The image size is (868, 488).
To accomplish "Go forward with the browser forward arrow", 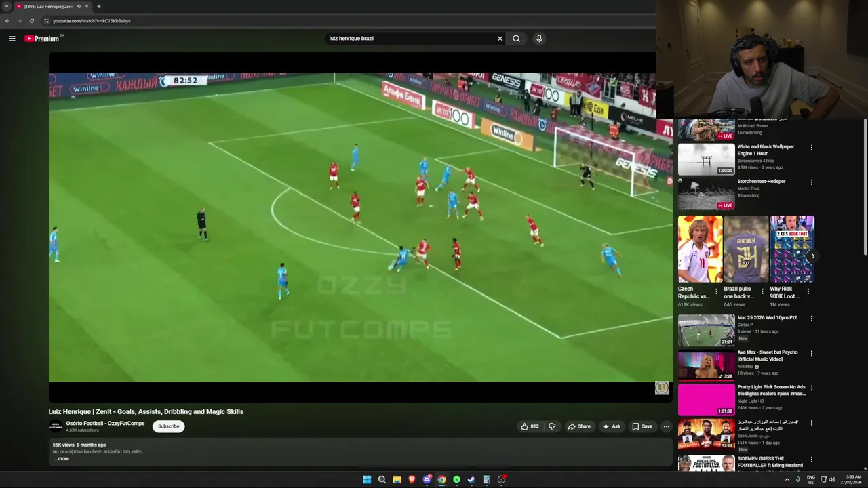I will pos(19,21).
